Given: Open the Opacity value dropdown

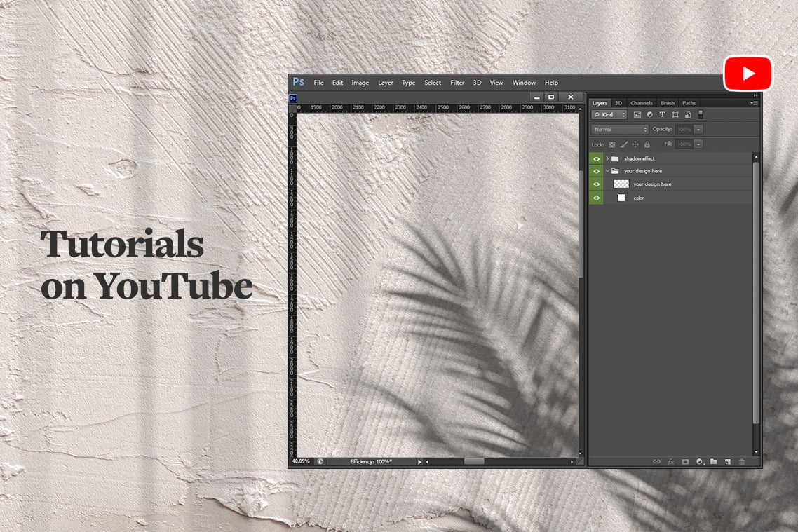Looking at the screenshot, I should 698,129.
